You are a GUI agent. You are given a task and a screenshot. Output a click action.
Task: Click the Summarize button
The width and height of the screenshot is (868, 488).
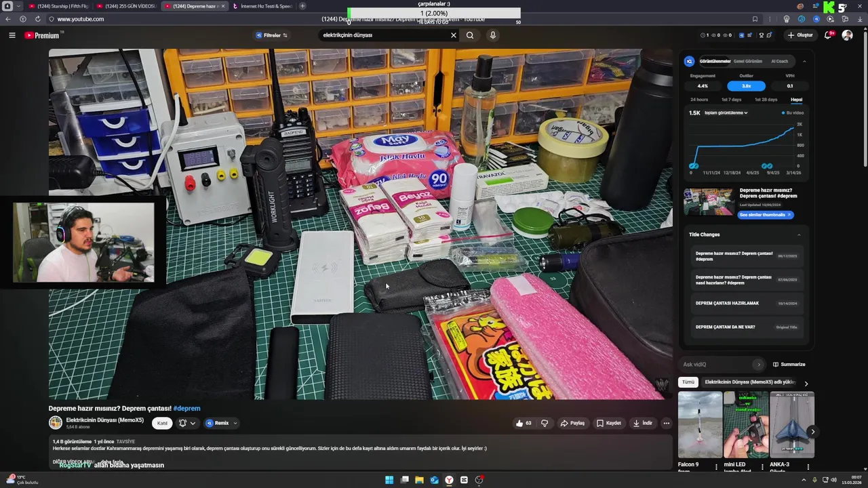[789, 365]
